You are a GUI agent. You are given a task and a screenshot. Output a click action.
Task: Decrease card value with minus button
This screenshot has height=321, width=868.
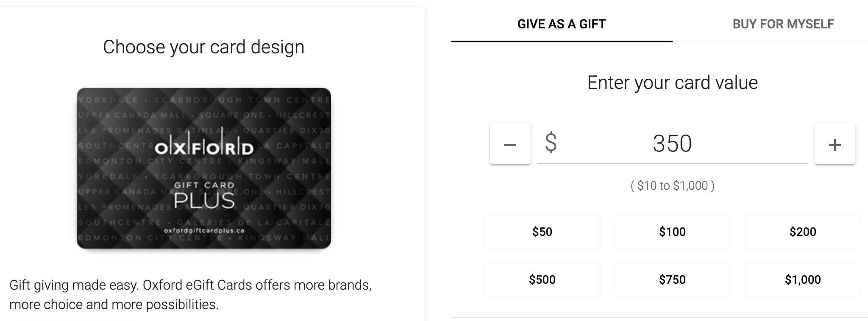510,144
